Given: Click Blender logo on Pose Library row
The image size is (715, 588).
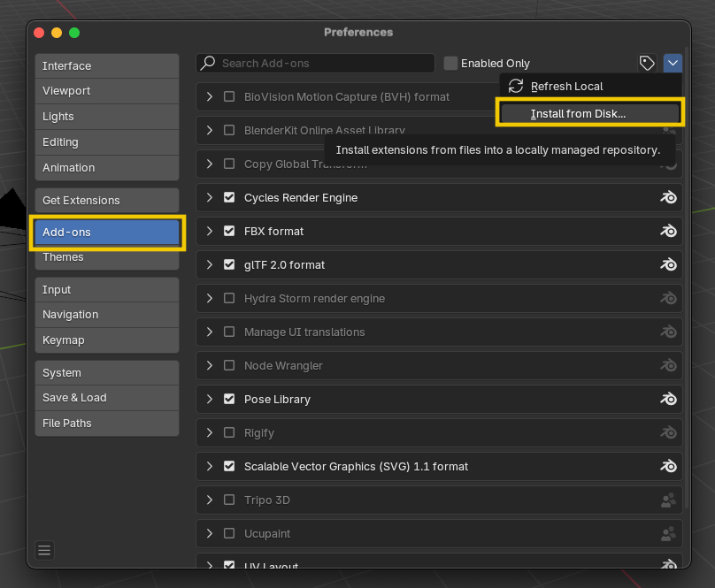Looking at the screenshot, I should click(668, 400).
